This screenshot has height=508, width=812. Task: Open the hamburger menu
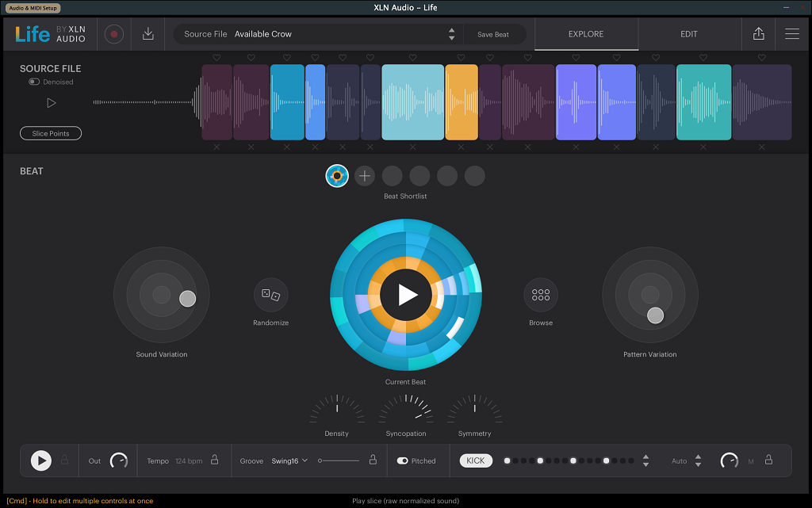(x=792, y=33)
